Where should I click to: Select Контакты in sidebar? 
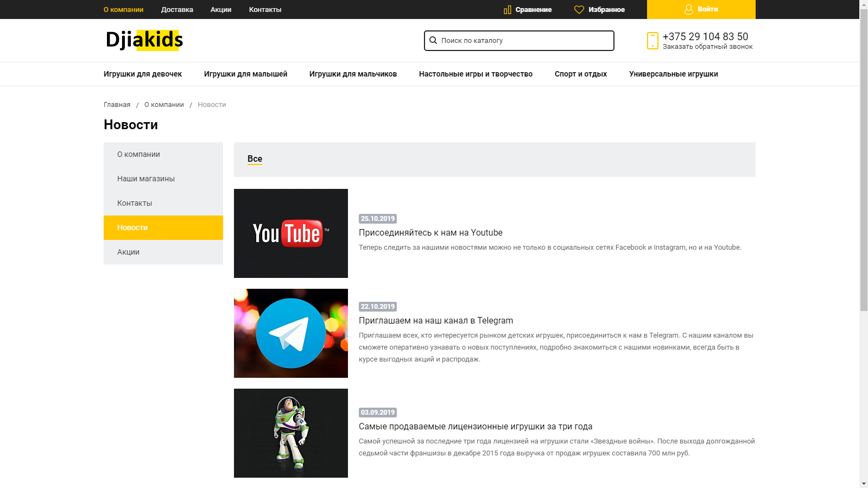pos(163,203)
